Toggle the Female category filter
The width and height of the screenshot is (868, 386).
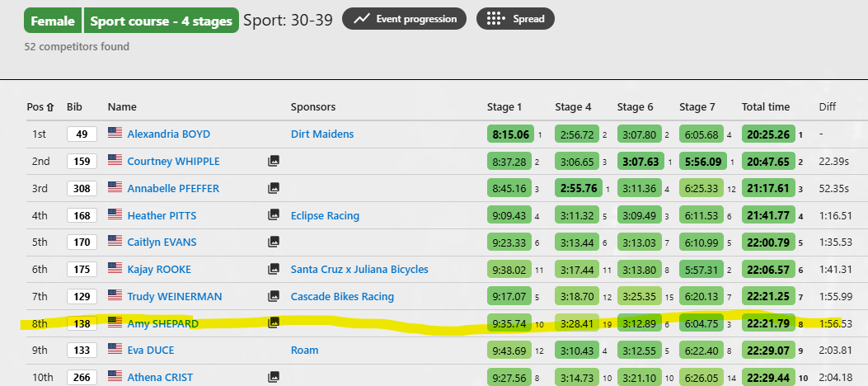[53, 21]
